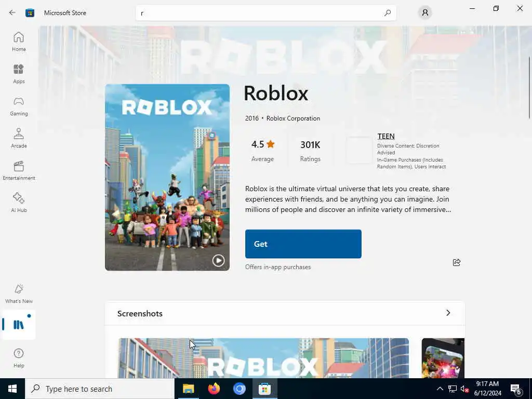Click the search magnifier icon
The image size is (532, 399).
pos(388,13)
